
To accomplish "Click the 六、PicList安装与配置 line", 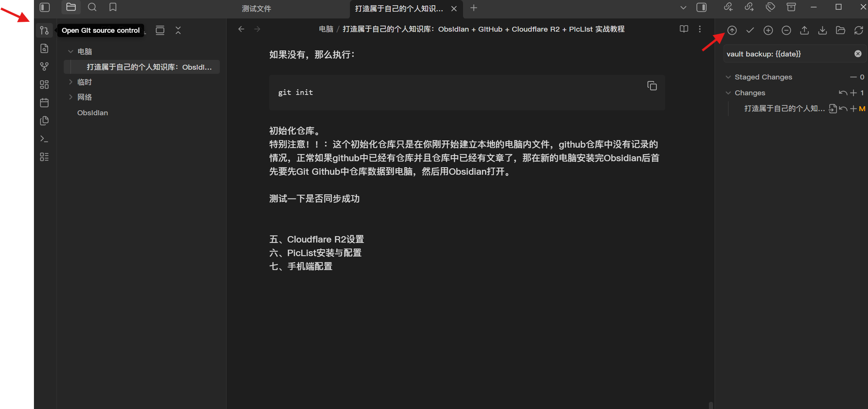I will (315, 253).
